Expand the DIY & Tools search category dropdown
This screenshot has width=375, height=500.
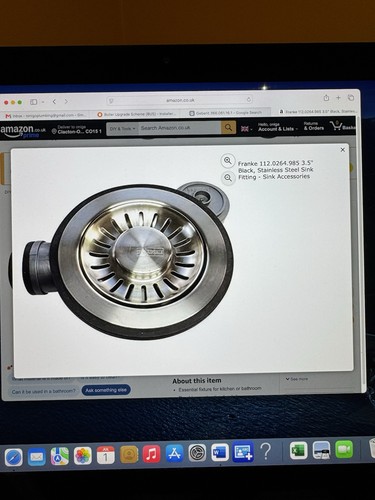[122, 128]
